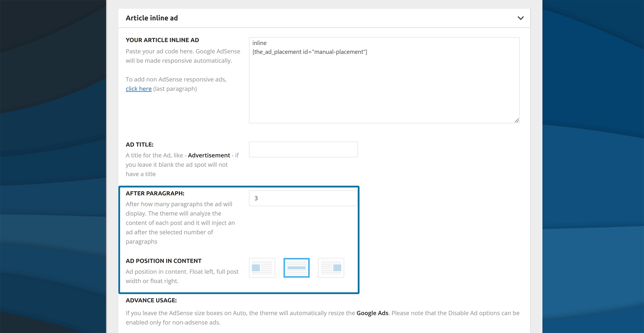Select the float right ad position icon
Image resolution: width=644 pixels, height=333 pixels.
pyautogui.click(x=331, y=268)
